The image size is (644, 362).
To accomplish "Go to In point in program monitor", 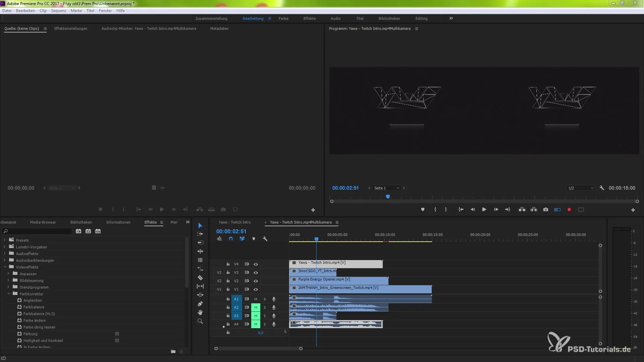I will [461, 209].
